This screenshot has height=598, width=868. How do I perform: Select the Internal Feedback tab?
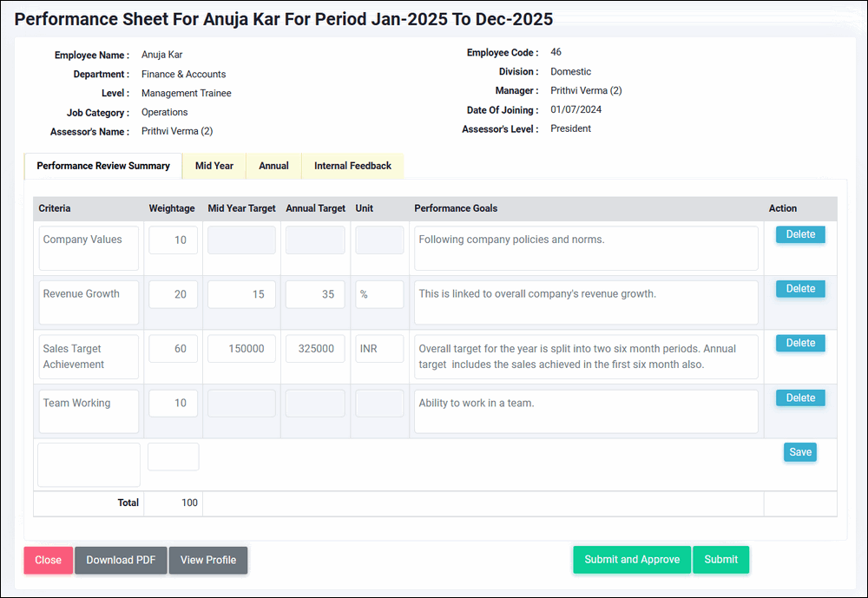tap(352, 166)
